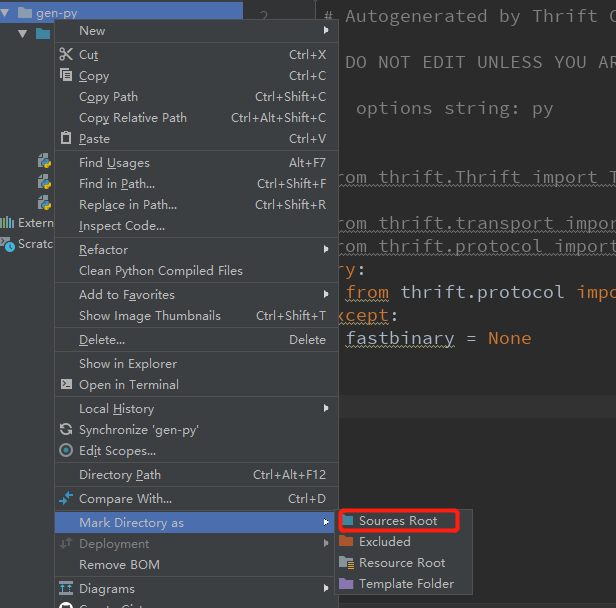Select Copy Relative Path entry
The width and height of the screenshot is (616, 608).
(x=196, y=117)
